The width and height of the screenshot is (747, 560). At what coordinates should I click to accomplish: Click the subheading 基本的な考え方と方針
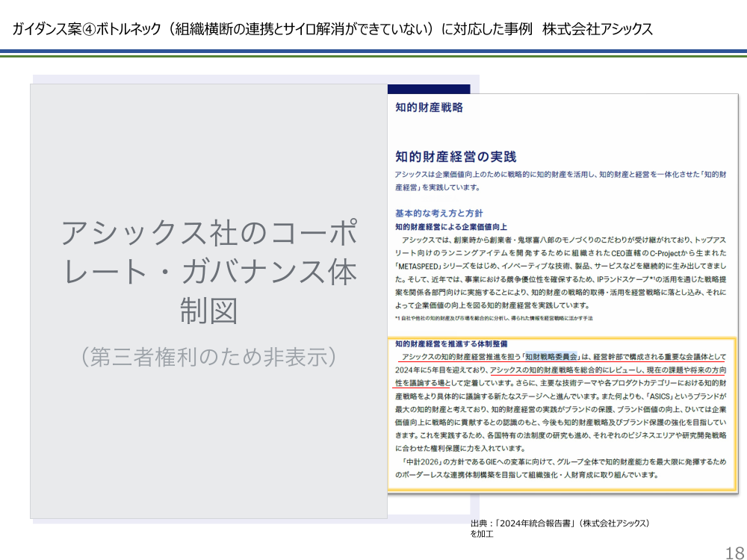438,213
